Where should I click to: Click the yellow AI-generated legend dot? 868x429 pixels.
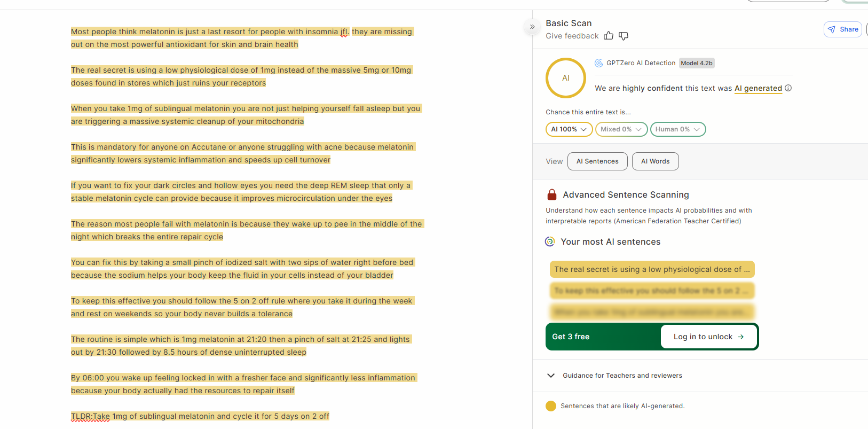(551, 406)
